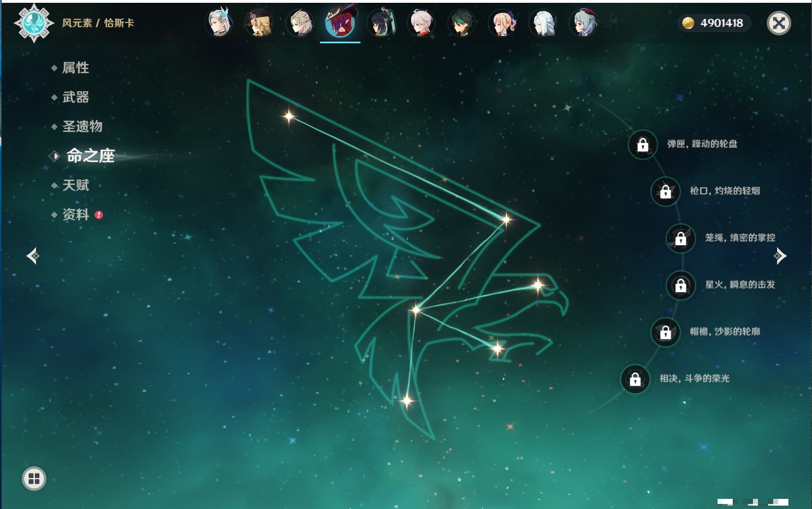Viewport: 812px width, 509px height.
Task: Open the grid menu button at bottom-left
Action: (x=34, y=479)
